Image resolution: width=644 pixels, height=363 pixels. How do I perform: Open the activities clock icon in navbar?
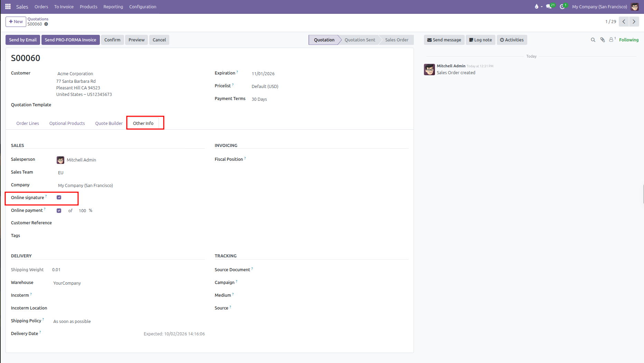tap(562, 7)
